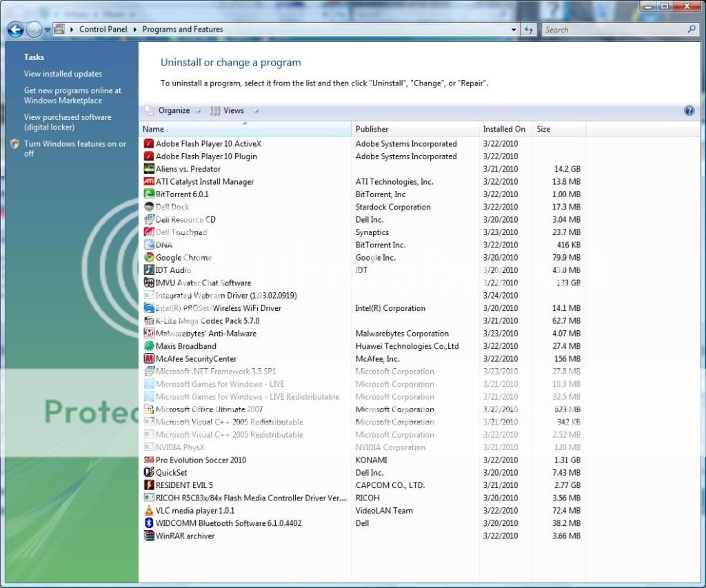Open the Views dropdown arrow
Image resolution: width=706 pixels, height=588 pixels.
click(256, 111)
